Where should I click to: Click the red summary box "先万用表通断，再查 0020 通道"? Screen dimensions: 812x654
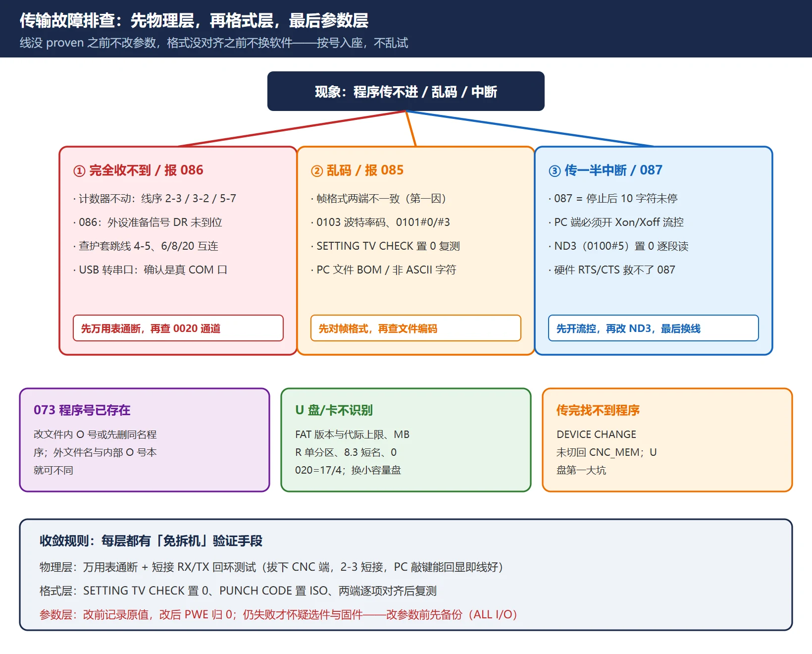pyautogui.click(x=178, y=328)
